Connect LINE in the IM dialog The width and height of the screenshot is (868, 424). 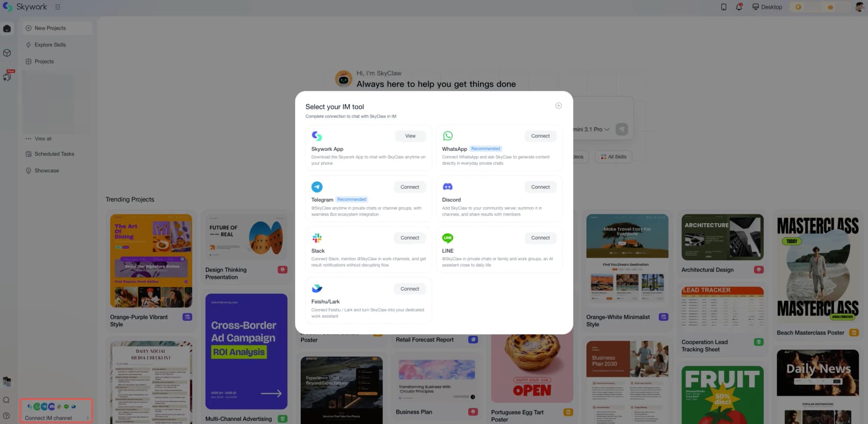[x=540, y=238]
